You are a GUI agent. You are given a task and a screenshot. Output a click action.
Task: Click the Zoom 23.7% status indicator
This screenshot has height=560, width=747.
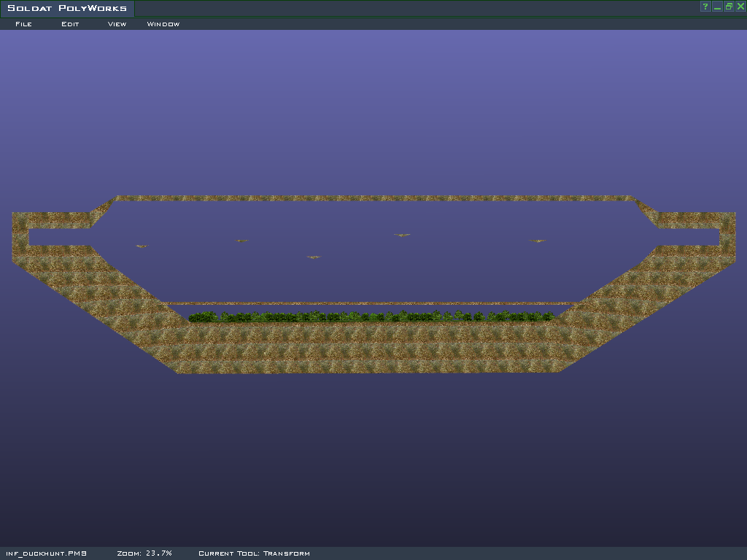tap(144, 553)
